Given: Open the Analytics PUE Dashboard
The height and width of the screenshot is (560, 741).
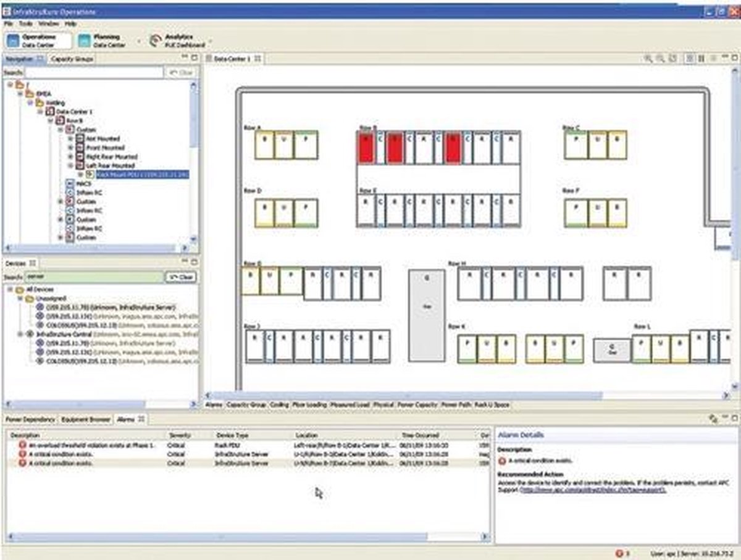Looking at the screenshot, I should coord(178,41).
